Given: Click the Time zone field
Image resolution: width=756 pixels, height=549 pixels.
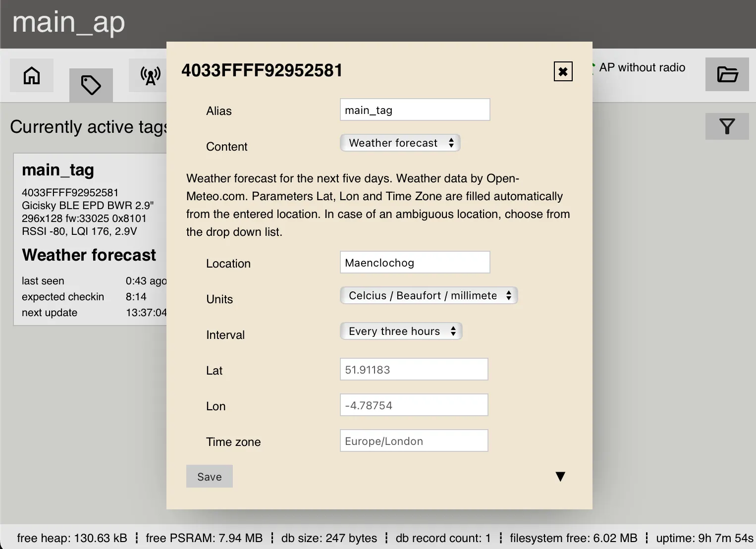Looking at the screenshot, I should tap(414, 440).
